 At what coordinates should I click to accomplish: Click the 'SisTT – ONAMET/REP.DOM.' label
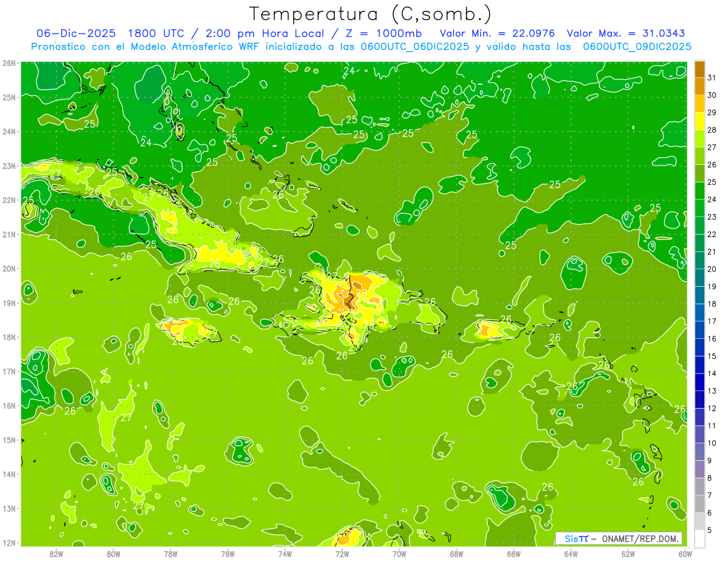pyautogui.click(x=619, y=538)
